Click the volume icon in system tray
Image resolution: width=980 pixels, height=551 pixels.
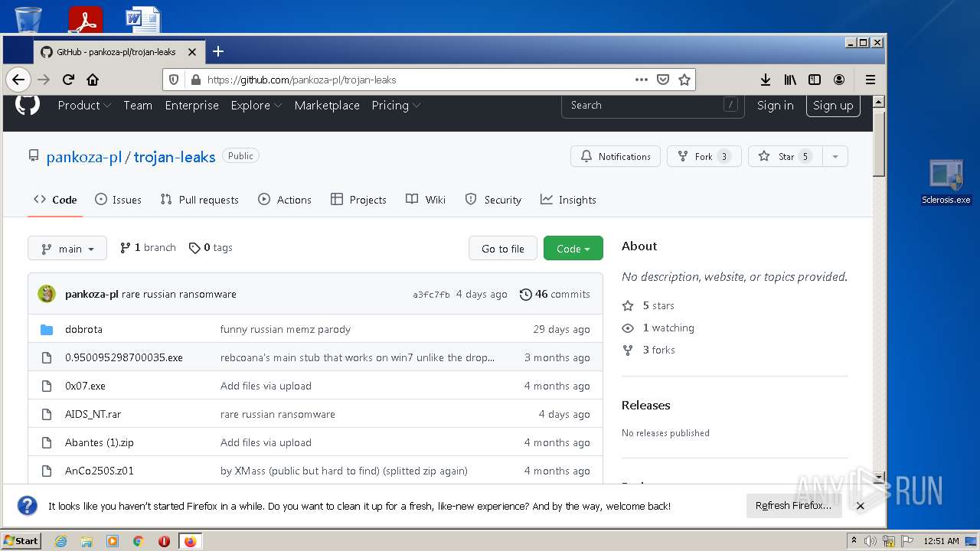click(x=871, y=541)
